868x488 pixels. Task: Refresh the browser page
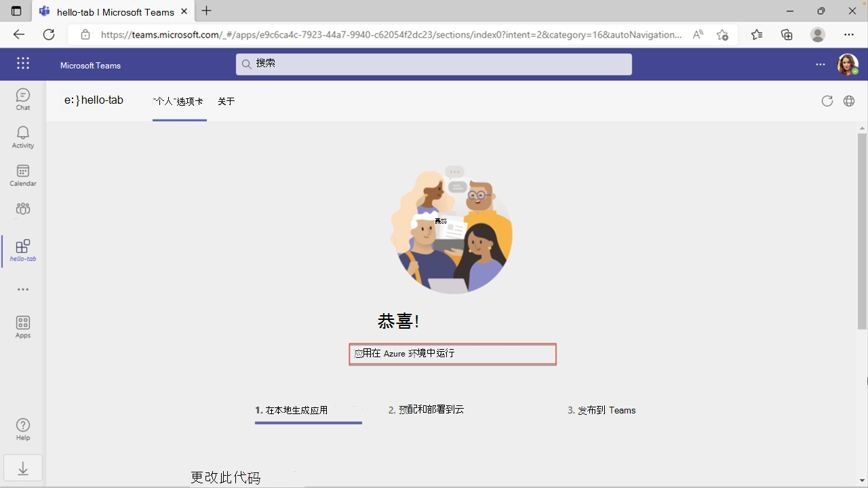(x=49, y=35)
